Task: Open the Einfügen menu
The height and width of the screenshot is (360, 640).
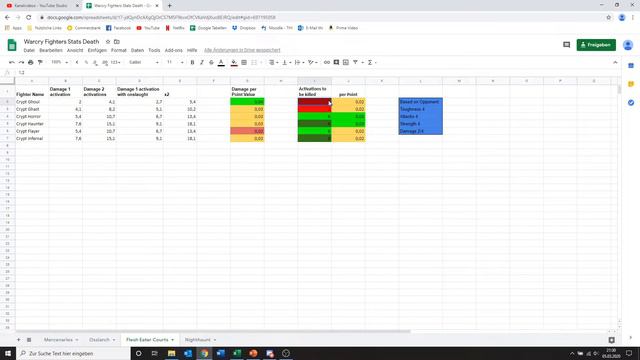Action: click(x=97, y=50)
